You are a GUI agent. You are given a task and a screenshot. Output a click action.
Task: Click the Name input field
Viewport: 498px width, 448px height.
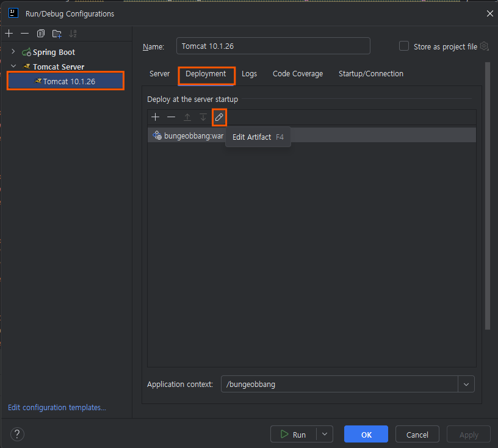[273, 46]
